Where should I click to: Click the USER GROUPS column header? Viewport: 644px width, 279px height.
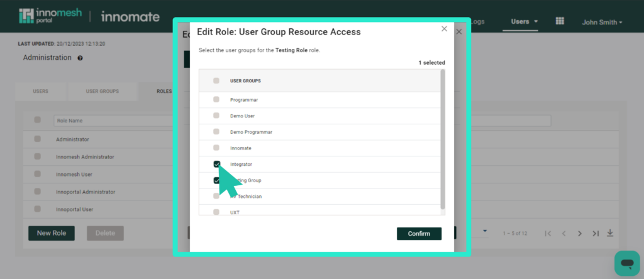point(245,81)
